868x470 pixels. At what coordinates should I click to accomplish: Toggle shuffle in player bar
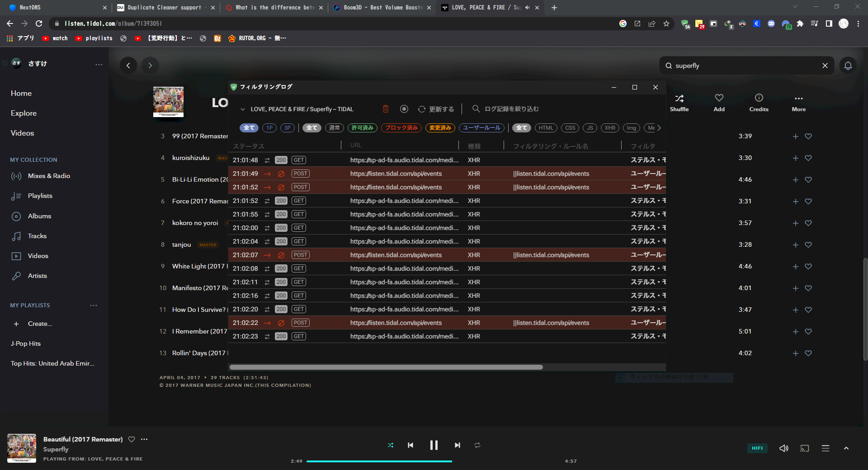pos(391,445)
